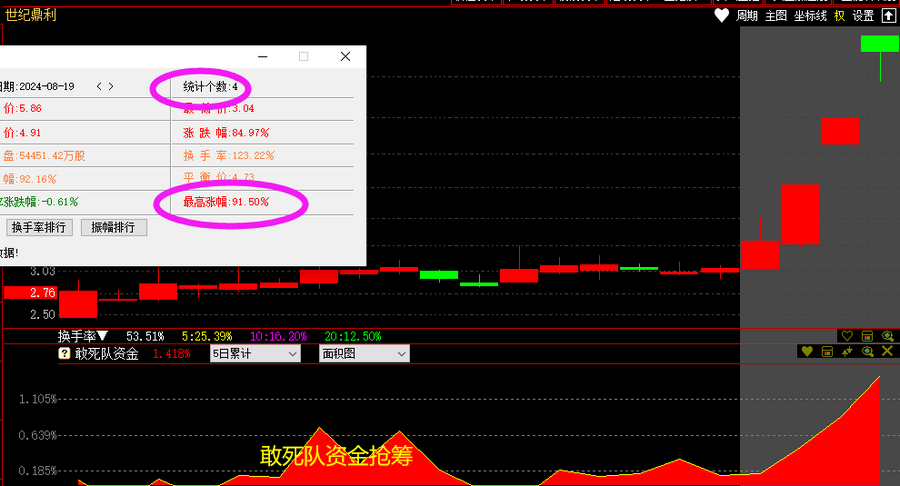The height and width of the screenshot is (486, 900).
Task: Click the heart icon in 敢死队资金 panel row
Action: (x=807, y=352)
